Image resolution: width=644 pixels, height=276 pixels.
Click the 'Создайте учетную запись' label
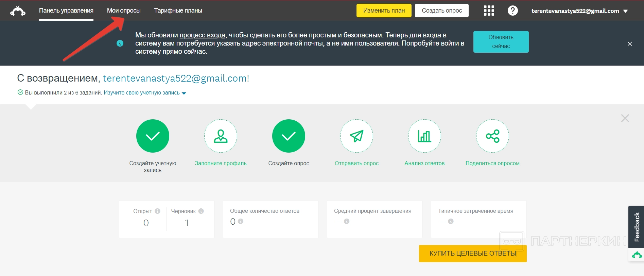153,167
